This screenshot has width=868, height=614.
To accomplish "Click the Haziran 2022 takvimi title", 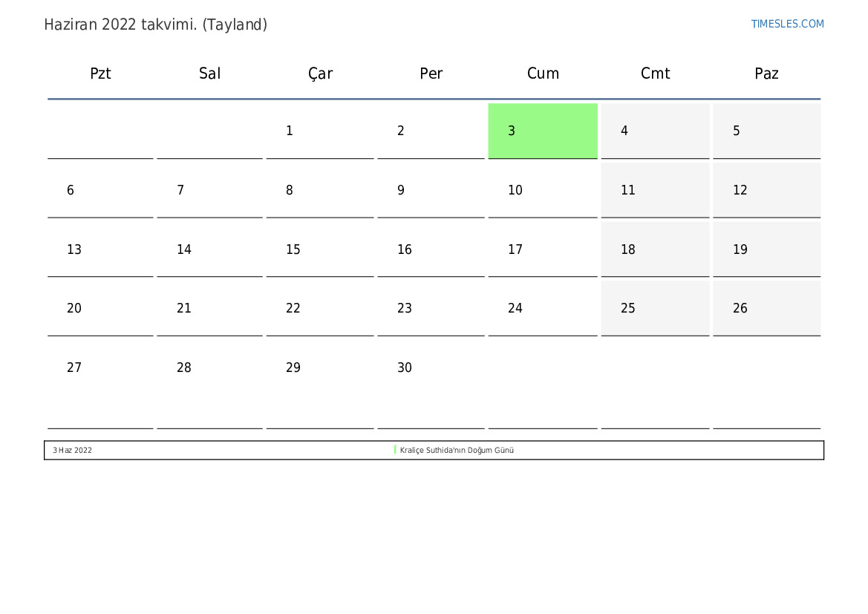I will coord(155,25).
